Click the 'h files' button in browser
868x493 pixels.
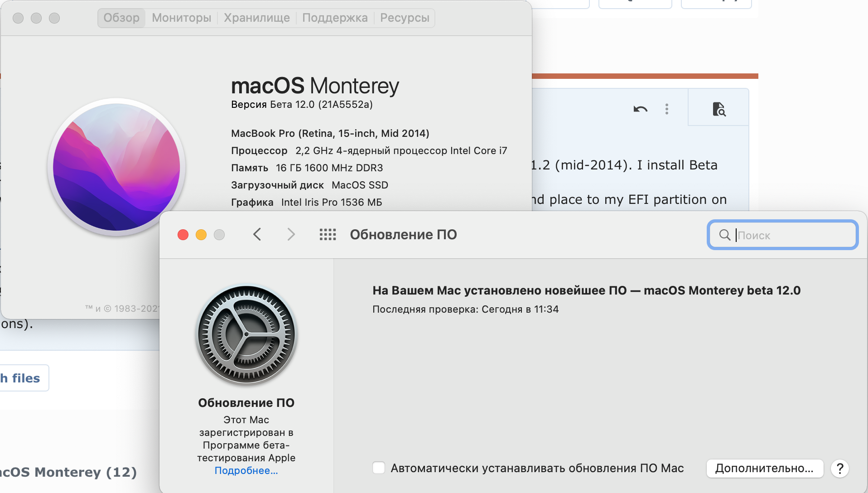coord(24,378)
